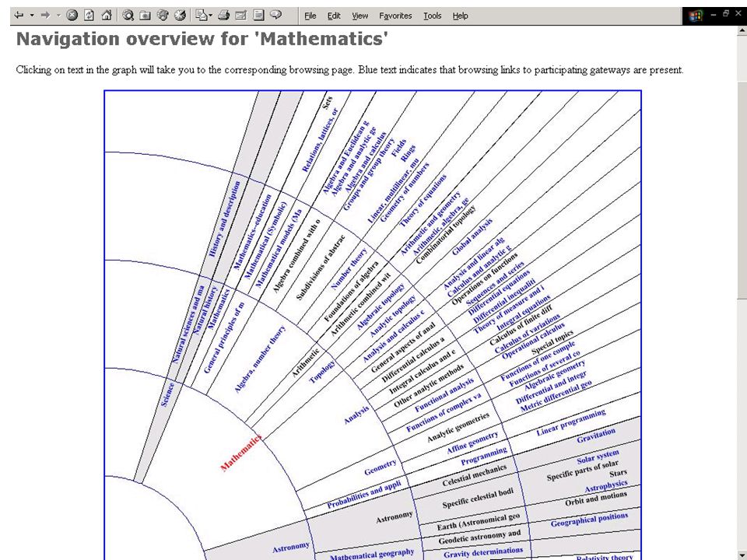Screen dimensions: 747x560
Task: Click the Arithmetic label
Action: tap(305, 363)
